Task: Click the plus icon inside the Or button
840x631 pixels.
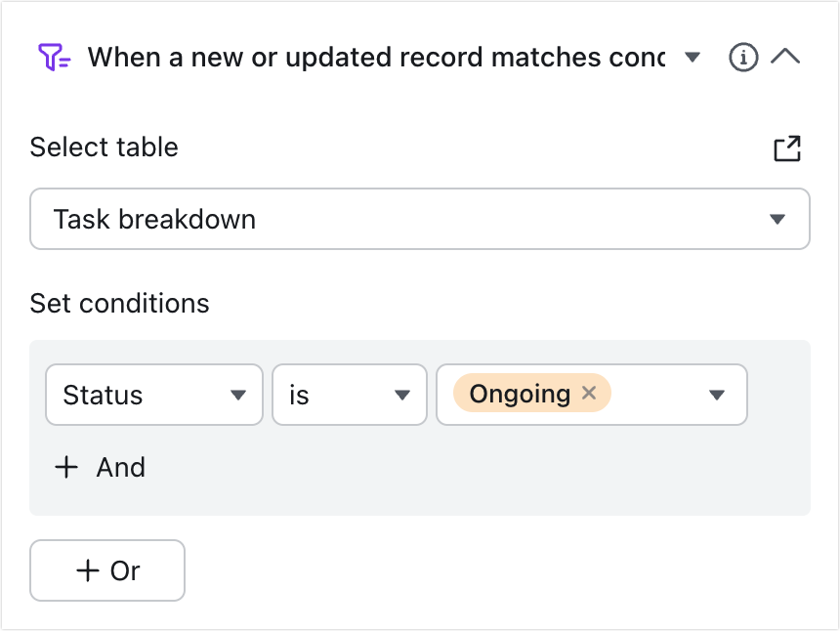Action: point(89,570)
